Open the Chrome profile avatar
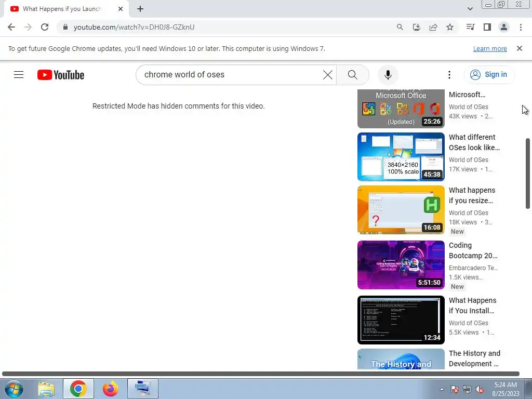The height and width of the screenshot is (399, 532). coord(504,27)
